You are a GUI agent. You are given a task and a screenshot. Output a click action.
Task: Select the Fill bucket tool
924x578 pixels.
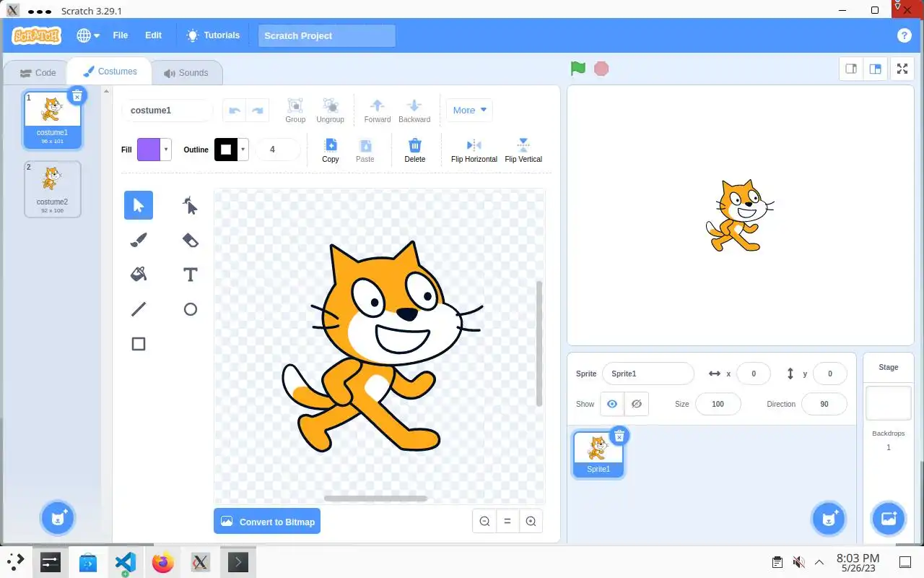[139, 275]
